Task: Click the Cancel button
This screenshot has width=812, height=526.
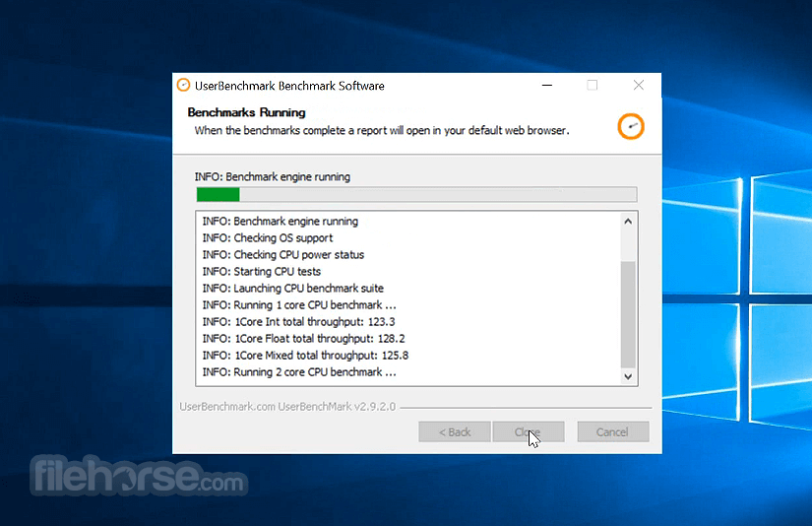Action: [x=612, y=431]
